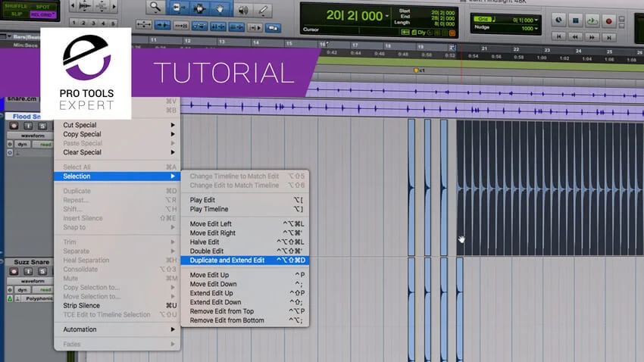This screenshot has width=644, height=362.
Task: Select the Zoomer magnifier tool
Action: [155, 8]
